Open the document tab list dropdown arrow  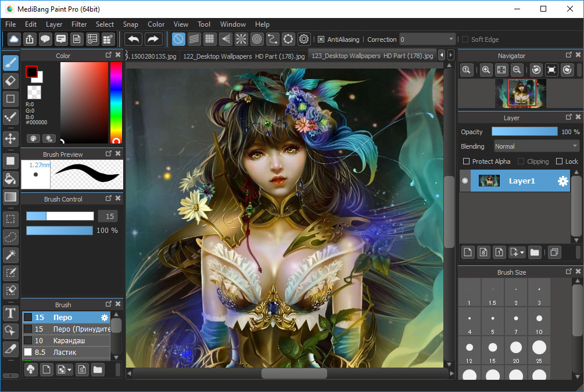pyautogui.click(x=451, y=55)
